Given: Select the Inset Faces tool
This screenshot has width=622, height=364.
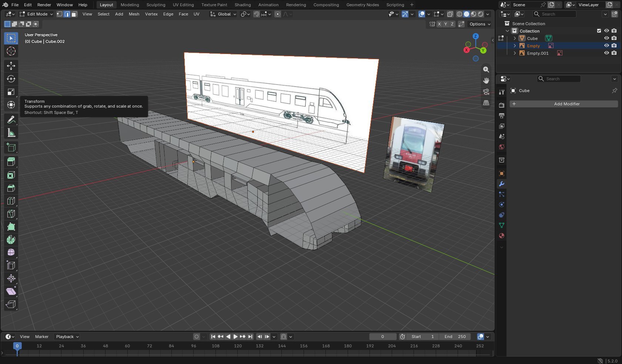Looking at the screenshot, I should point(11,175).
